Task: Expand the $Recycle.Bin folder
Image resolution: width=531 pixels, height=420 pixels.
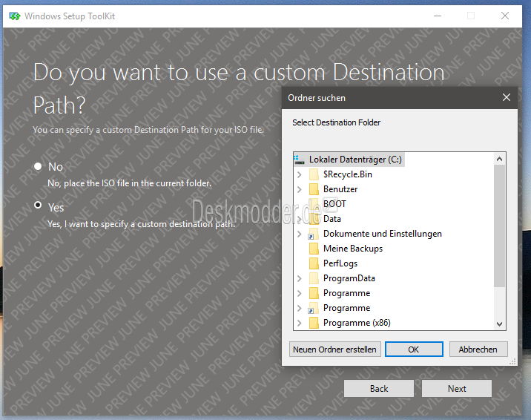Action: pyautogui.click(x=299, y=174)
